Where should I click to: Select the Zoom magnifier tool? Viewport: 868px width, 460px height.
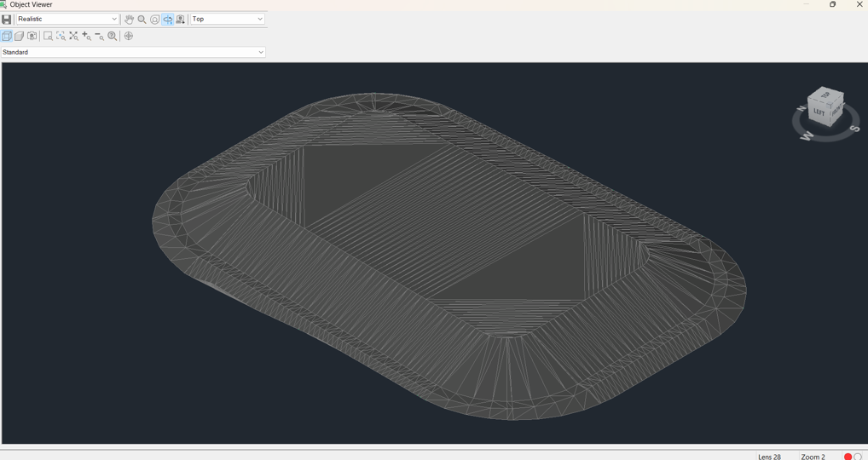coord(142,20)
